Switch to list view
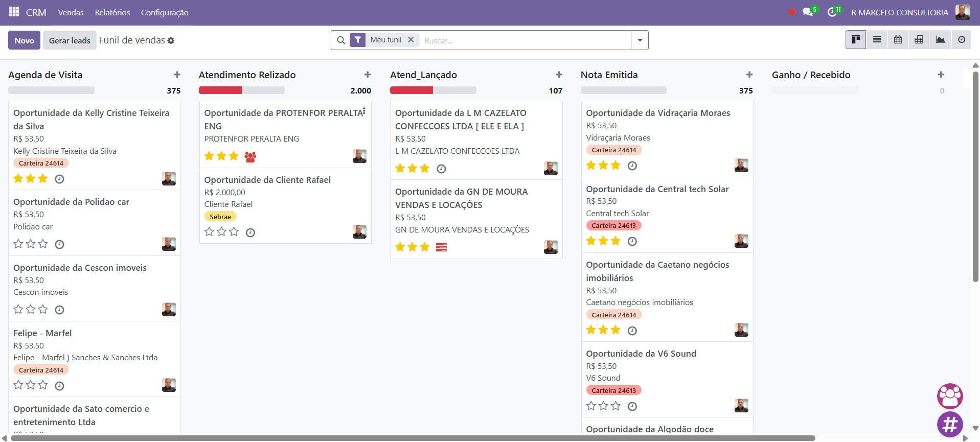Viewport: 980px width, 442px height. click(x=877, y=40)
